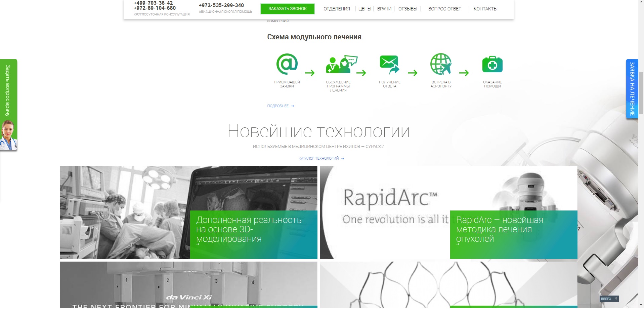Click the ОКАЗАНИЕ ПОМОЩИ label
644x309 pixels.
492,84
